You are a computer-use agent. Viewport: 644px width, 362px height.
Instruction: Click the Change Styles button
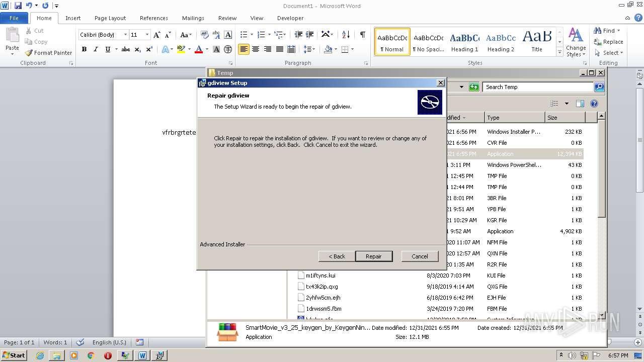click(x=576, y=43)
